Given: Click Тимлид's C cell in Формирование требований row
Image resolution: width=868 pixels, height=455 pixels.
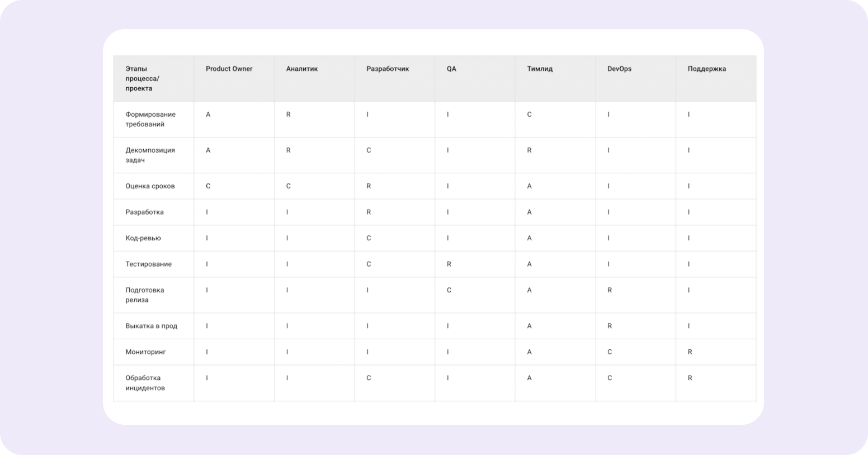Looking at the screenshot, I should tap(529, 115).
